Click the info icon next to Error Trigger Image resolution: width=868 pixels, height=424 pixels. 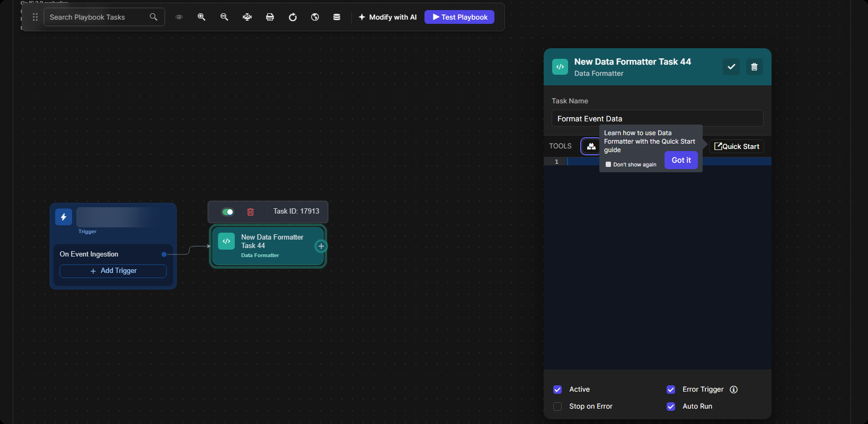pyautogui.click(x=733, y=390)
